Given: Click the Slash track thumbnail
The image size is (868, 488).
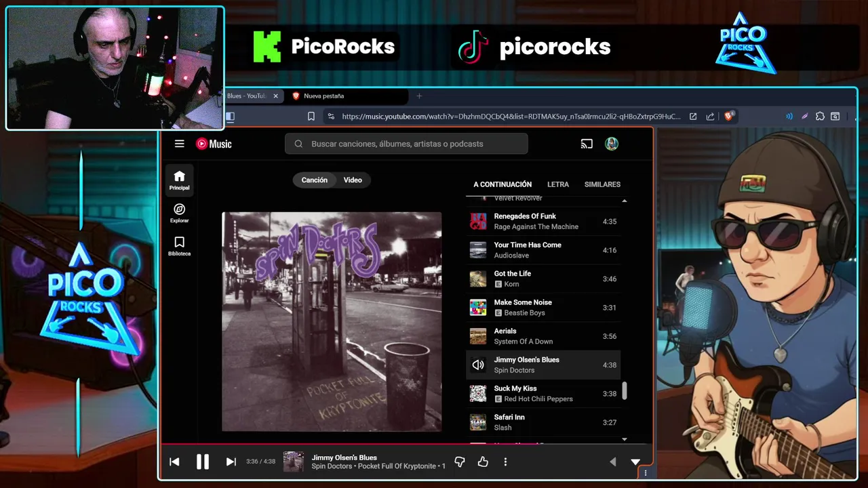Looking at the screenshot, I should point(478,422).
